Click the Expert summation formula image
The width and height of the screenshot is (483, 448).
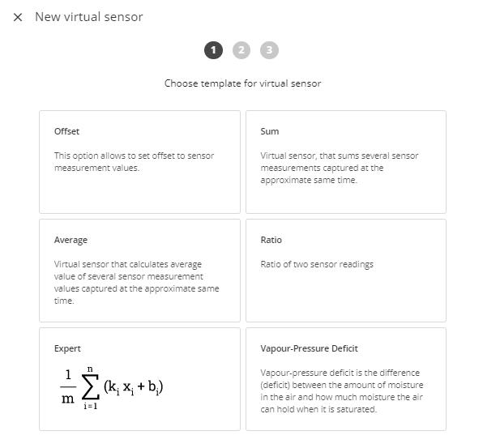112,388
